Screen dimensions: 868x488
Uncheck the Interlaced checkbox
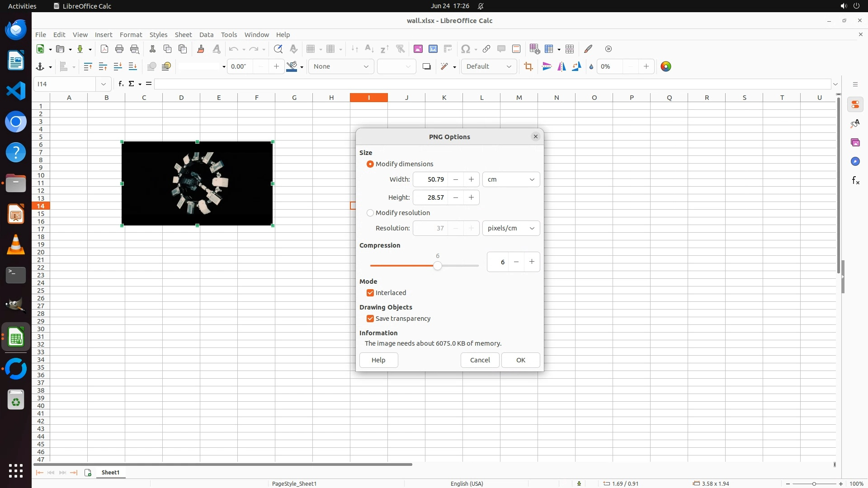pyautogui.click(x=370, y=293)
